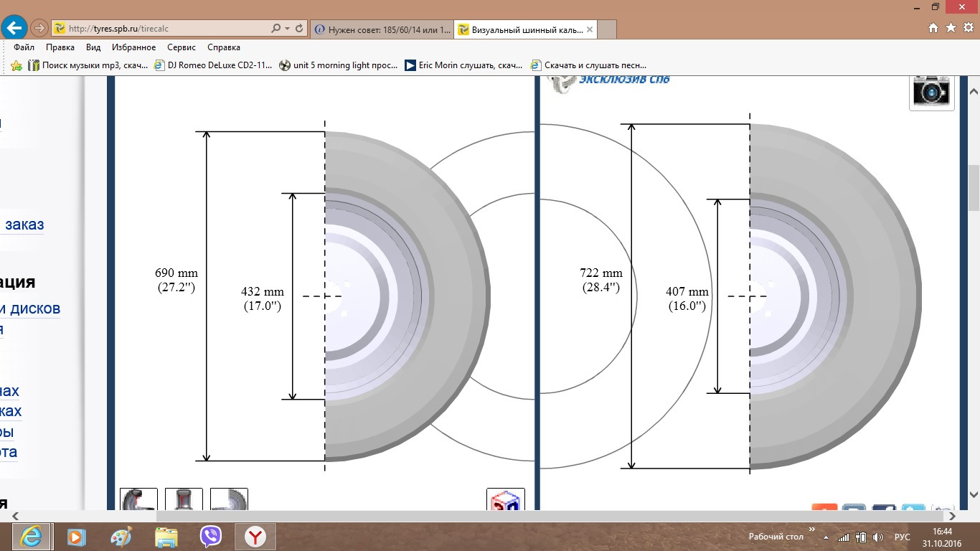Open the 3D view cube icon
This screenshot has height=551, width=980.
pos(506,499)
